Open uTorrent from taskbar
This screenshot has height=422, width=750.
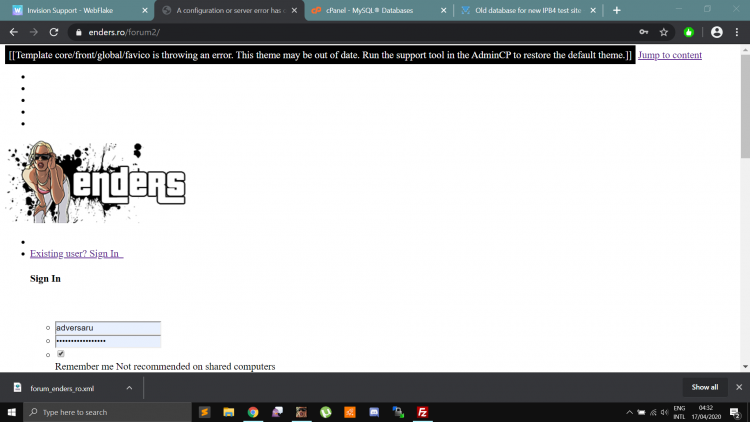pos(326,412)
